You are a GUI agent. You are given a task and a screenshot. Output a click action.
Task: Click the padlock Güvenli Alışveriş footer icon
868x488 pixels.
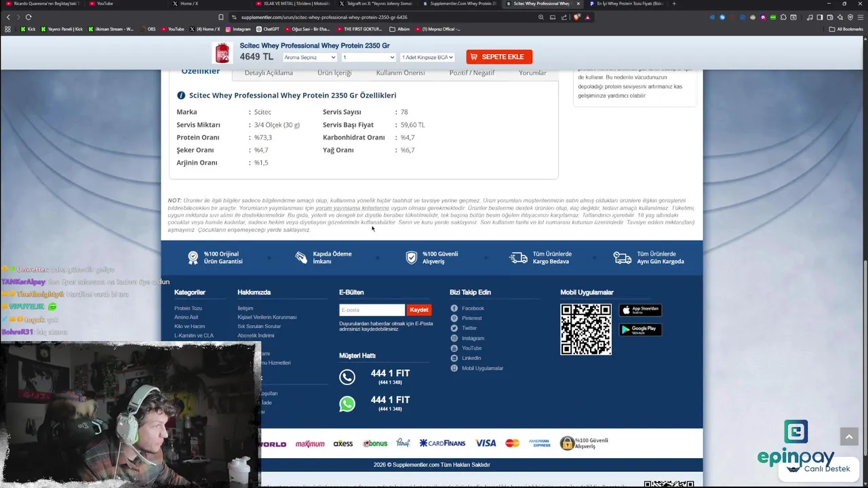[x=567, y=443]
